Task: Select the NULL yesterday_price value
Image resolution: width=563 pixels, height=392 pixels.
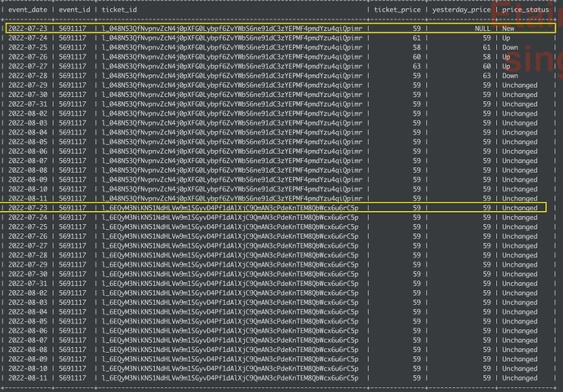Action: click(x=482, y=29)
